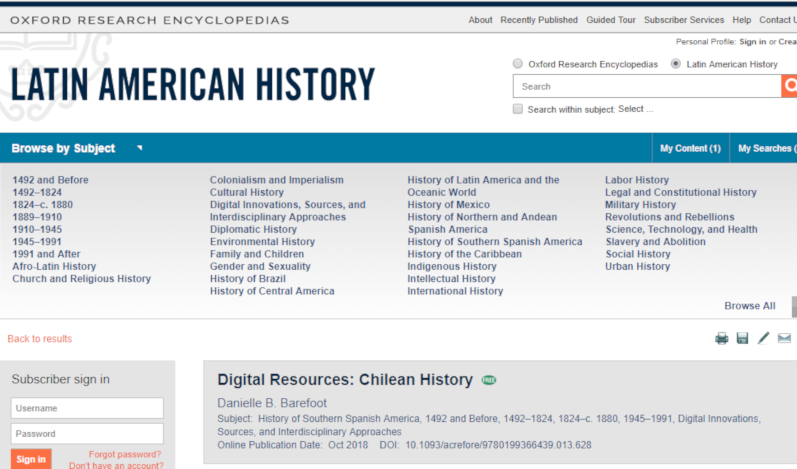The image size is (797, 469).
Task: Open History of Latin America and the Oceanic World
Action: point(483,186)
